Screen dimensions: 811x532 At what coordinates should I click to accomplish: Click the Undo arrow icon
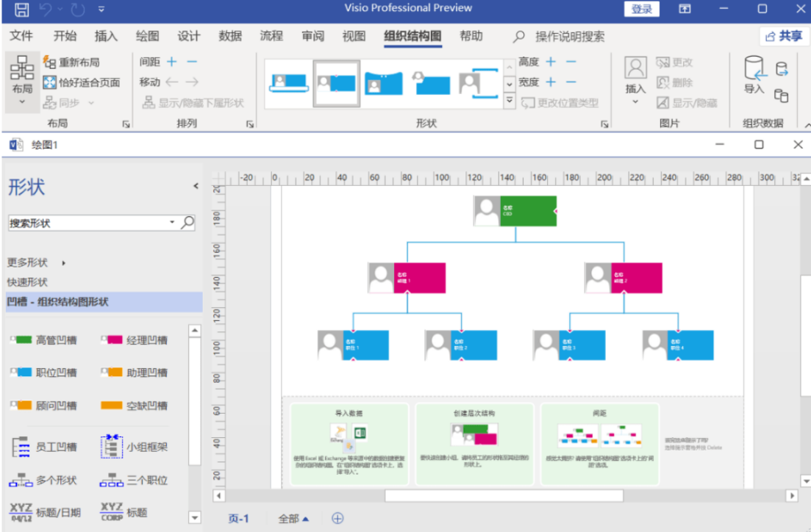46,9
